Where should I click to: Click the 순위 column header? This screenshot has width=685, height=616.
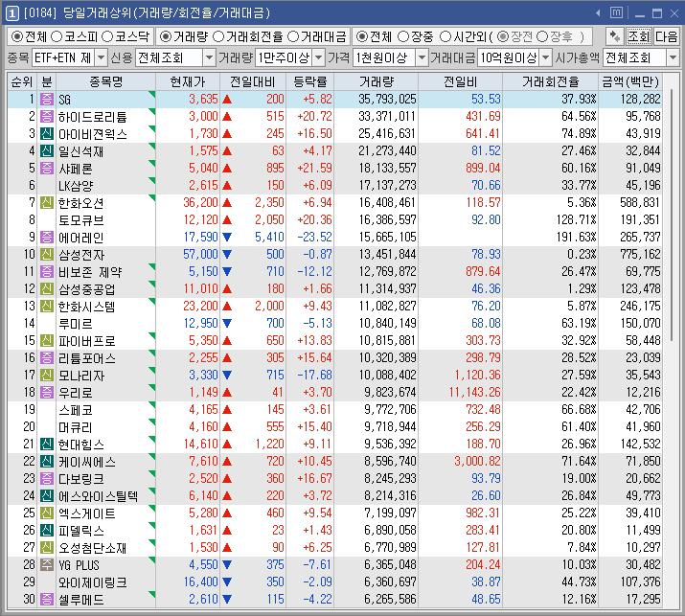(22, 81)
